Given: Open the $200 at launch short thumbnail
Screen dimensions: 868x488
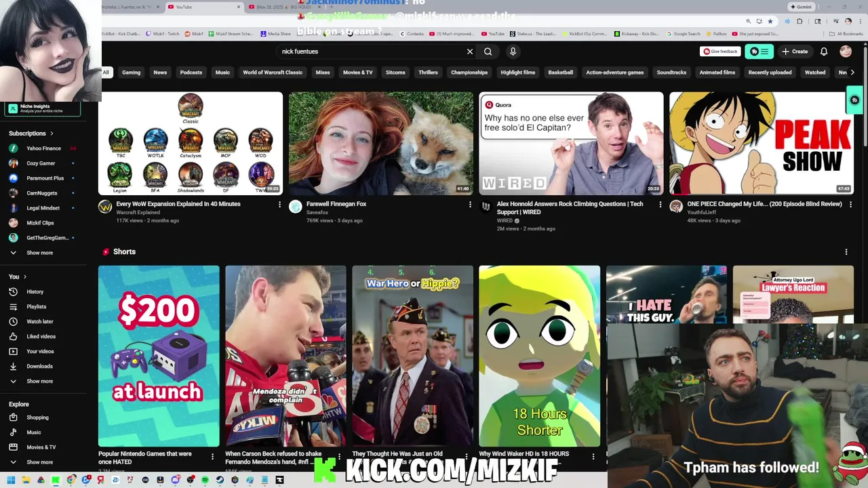Looking at the screenshot, I should 159,356.
